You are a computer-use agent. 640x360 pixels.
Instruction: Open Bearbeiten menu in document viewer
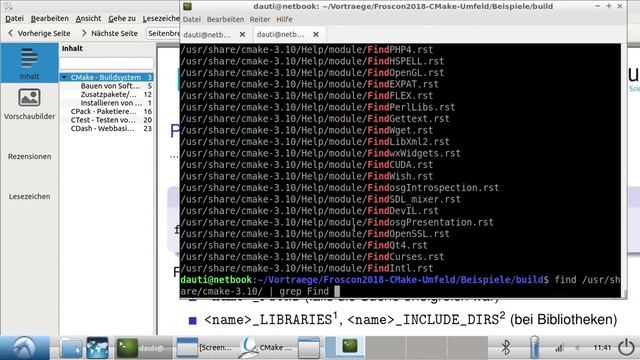click(x=50, y=19)
